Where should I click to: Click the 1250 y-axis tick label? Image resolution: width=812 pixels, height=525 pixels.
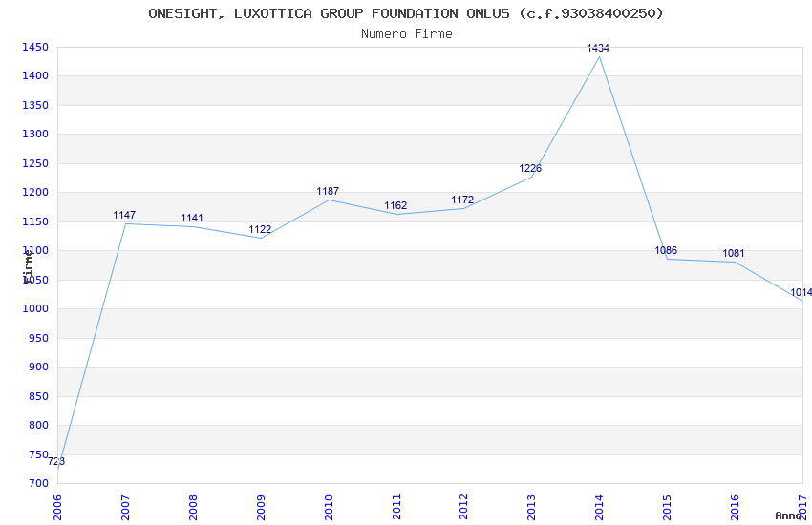tap(35, 163)
